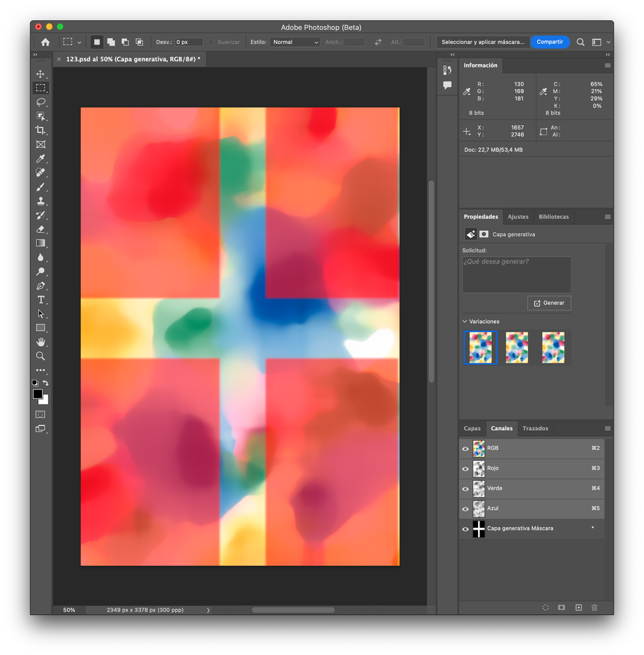
Task: Select the Eyedropper tool in toolbar
Action: click(41, 158)
